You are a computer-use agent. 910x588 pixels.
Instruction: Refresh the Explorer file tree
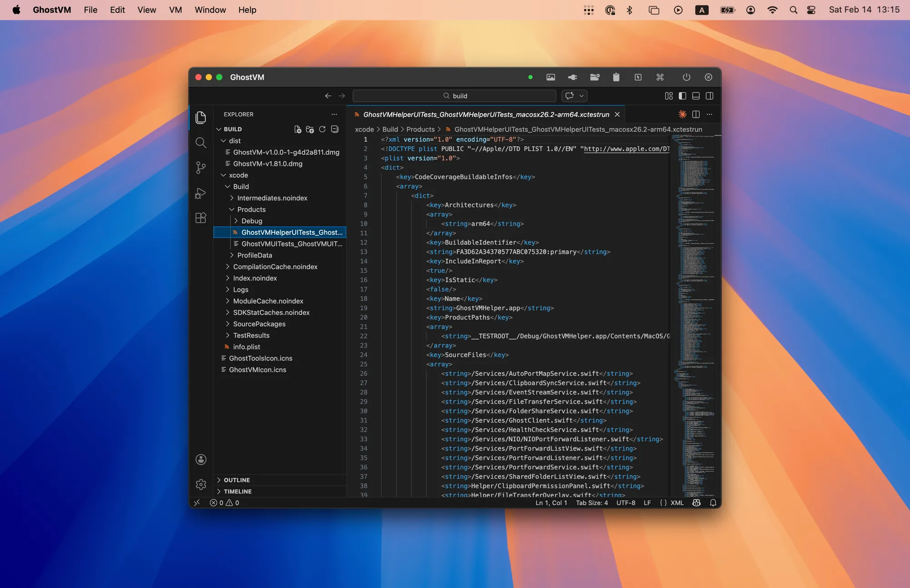click(322, 129)
